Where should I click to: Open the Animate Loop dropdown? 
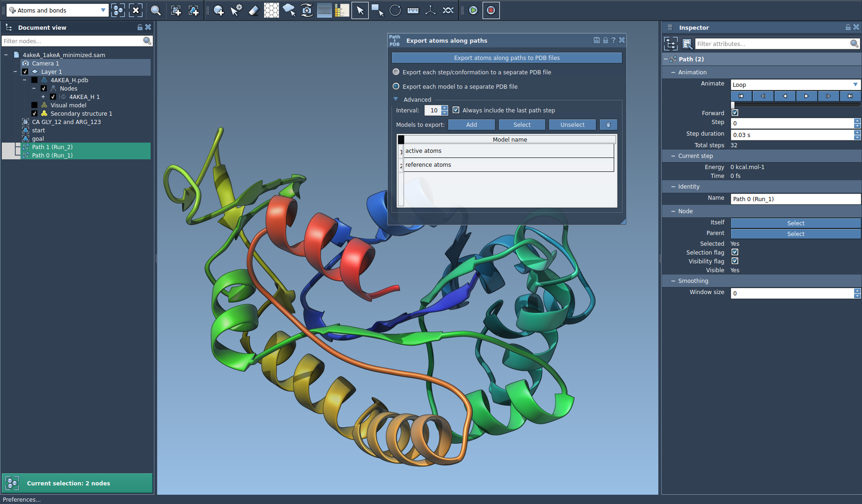point(795,85)
